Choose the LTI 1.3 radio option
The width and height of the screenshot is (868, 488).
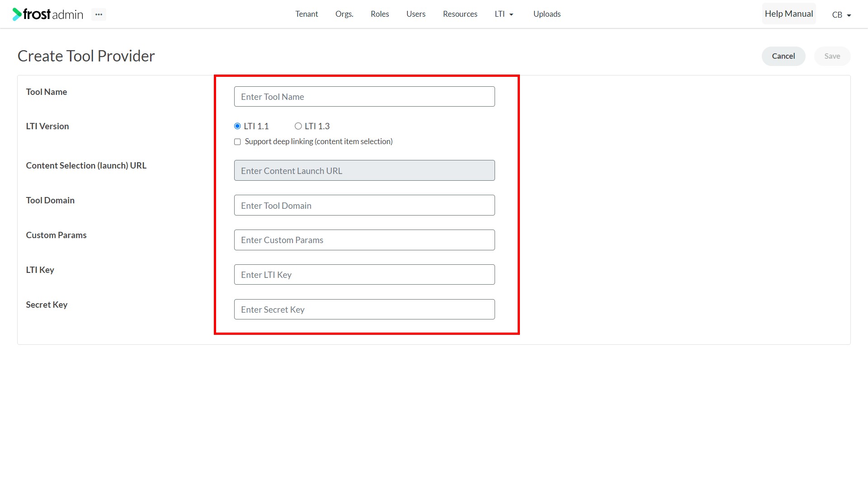pos(298,126)
